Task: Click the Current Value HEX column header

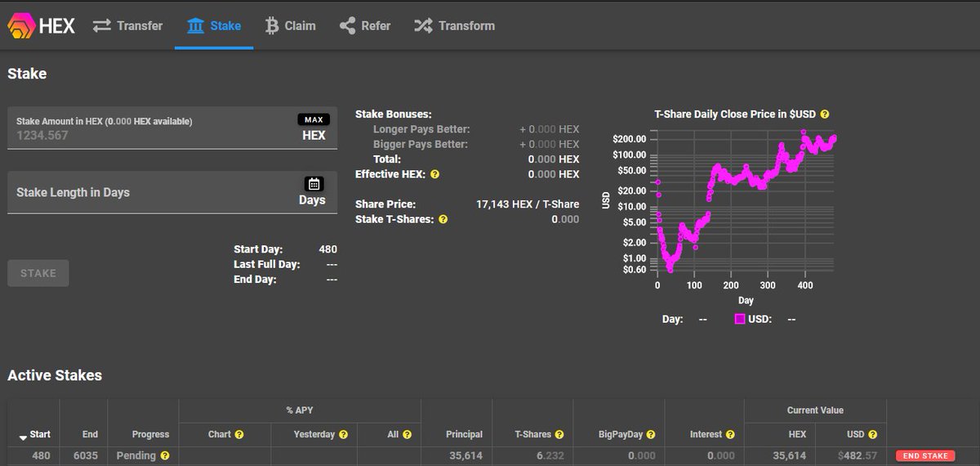Action: tap(795, 435)
